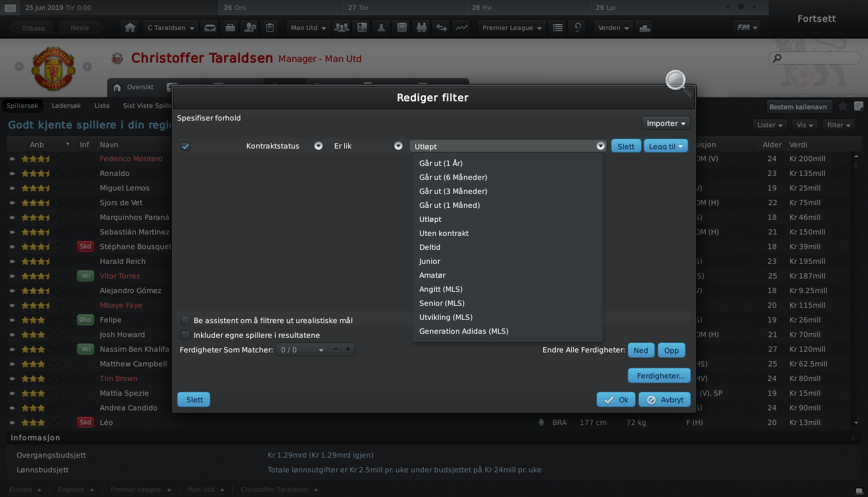Click the Opp button
The width and height of the screenshot is (868, 497).
(x=672, y=350)
